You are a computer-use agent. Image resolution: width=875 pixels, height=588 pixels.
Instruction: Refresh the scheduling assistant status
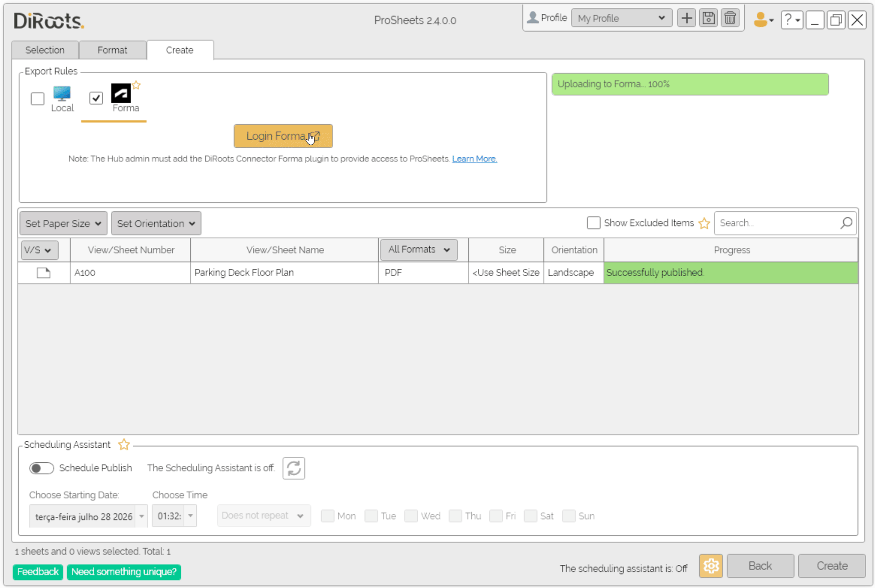point(294,468)
